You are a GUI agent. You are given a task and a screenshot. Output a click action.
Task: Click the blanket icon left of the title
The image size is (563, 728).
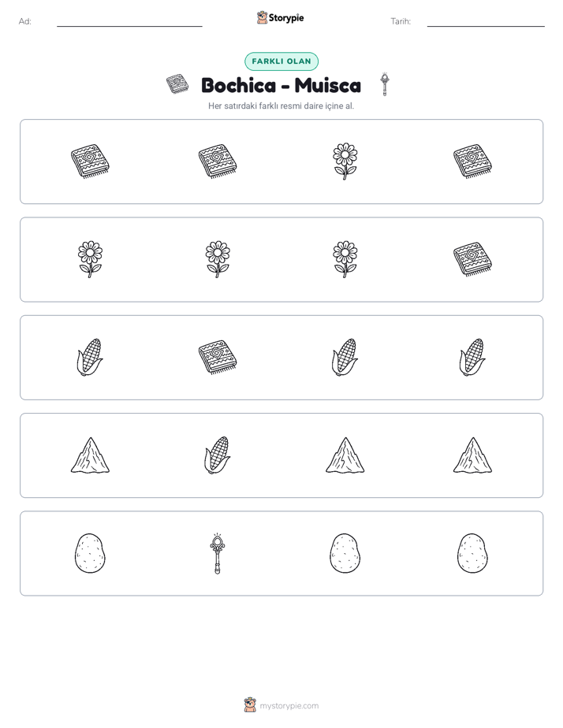(x=177, y=84)
